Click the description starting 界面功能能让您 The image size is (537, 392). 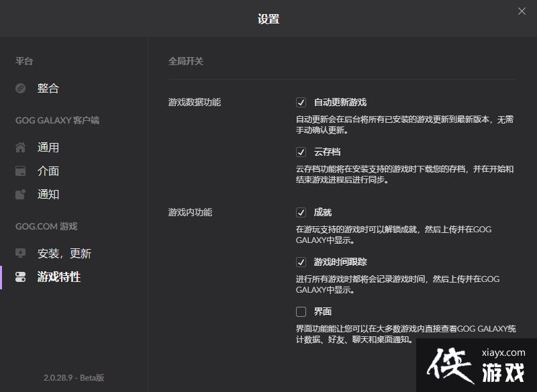[406, 334]
